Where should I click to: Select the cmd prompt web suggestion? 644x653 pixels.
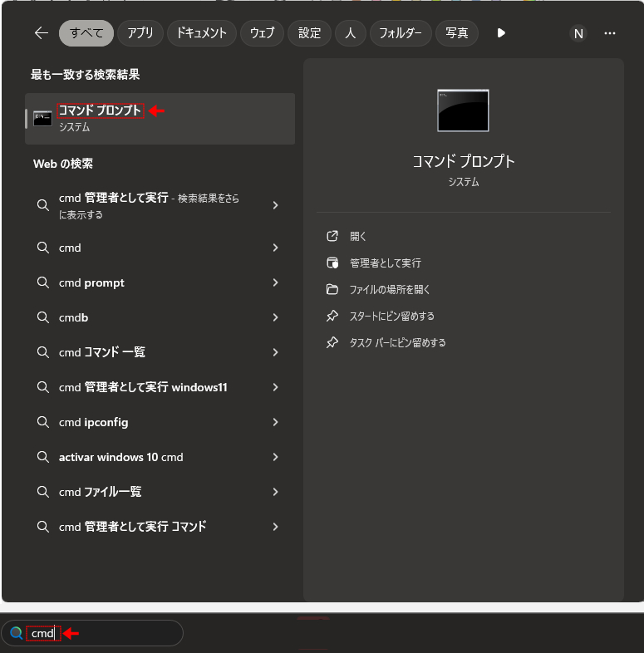160,282
